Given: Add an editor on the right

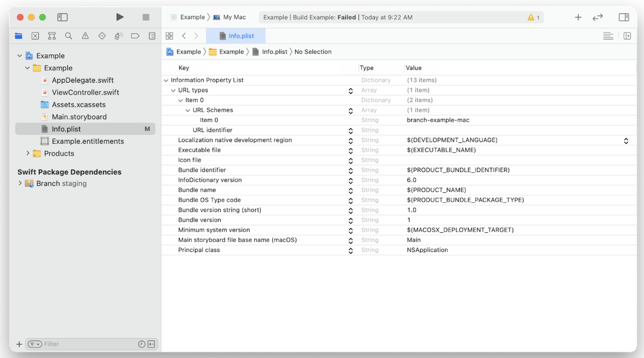Looking at the screenshot, I should 627,36.
